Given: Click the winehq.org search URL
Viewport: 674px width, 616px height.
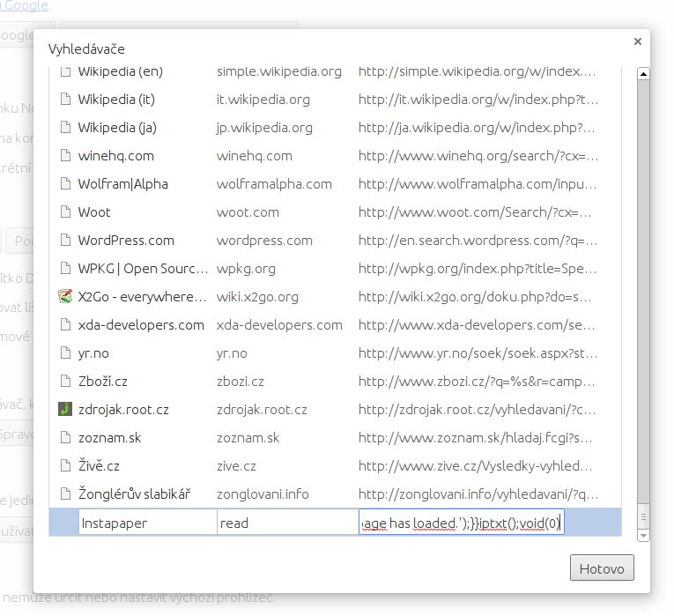Looking at the screenshot, I should pyautogui.click(x=478, y=156).
